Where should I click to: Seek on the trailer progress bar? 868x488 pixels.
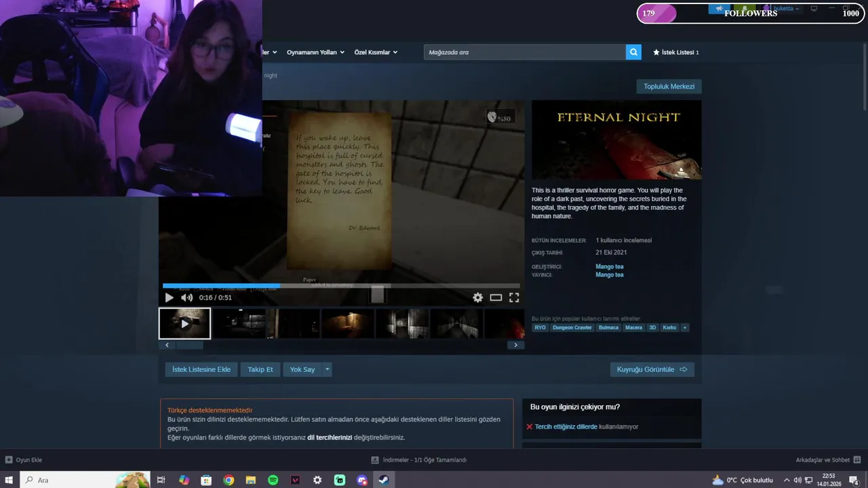point(341,286)
